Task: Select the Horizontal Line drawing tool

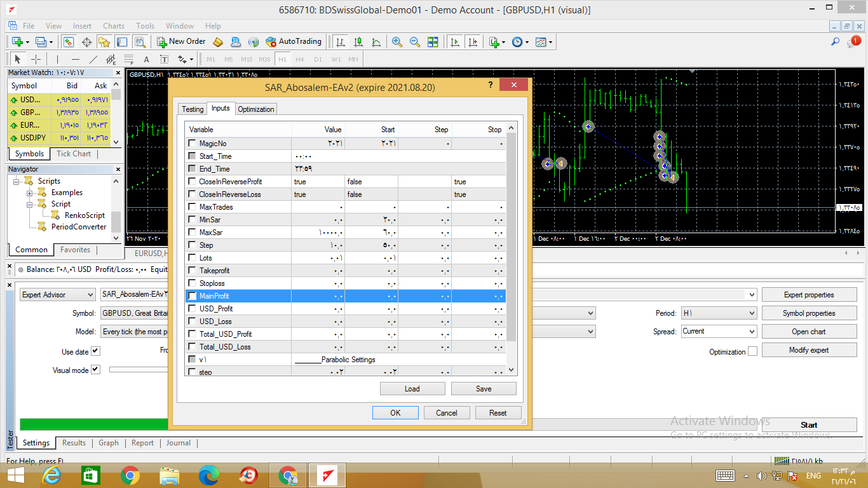Action: coord(76,59)
